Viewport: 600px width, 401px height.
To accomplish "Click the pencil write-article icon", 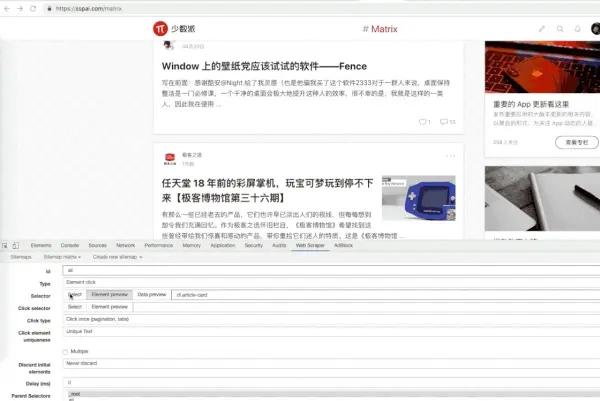I will [542, 29].
